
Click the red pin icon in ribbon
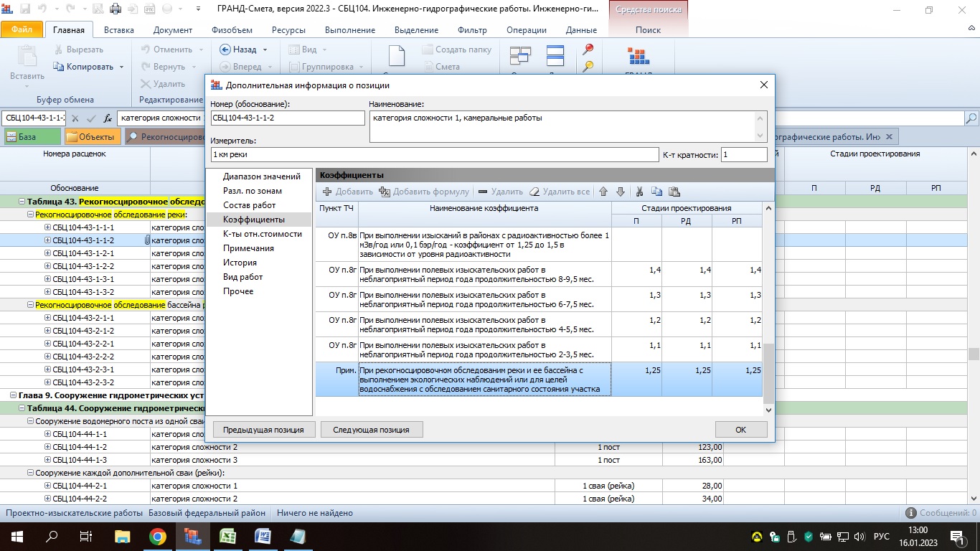pyautogui.click(x=588, y=50)
